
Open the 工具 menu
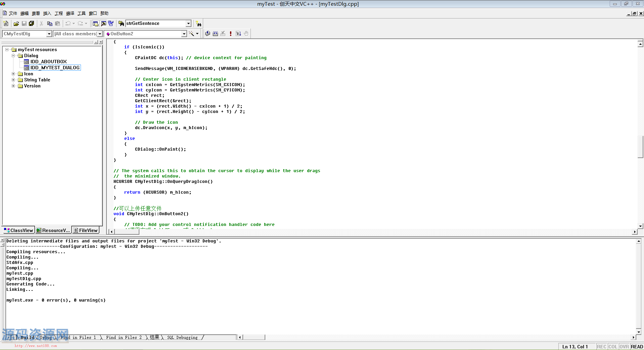click(x=82, y=13)
